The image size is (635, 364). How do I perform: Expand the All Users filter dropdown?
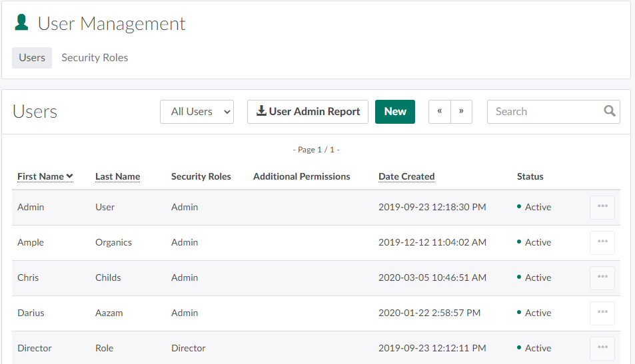point(197,112)
